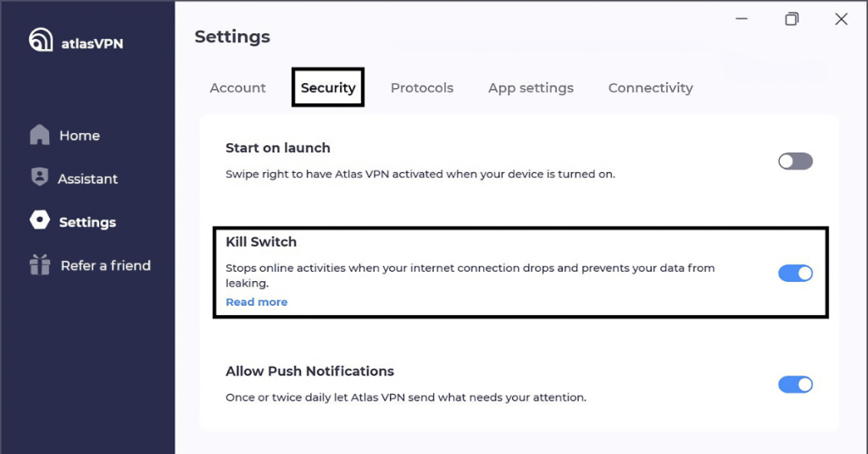This screenshot has height=454, width=868.
Task: Disable Allow Push Notifications toggle
Action: 795,385
